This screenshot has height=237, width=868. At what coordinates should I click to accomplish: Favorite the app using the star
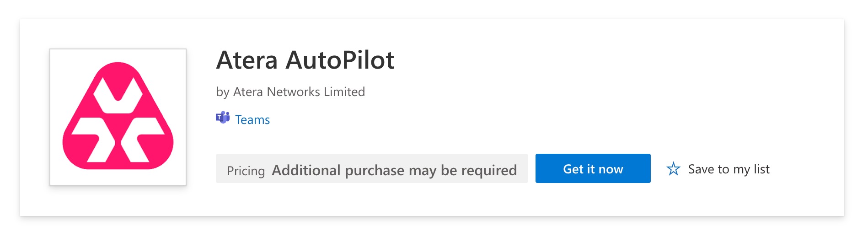click(x=673, y=169)
